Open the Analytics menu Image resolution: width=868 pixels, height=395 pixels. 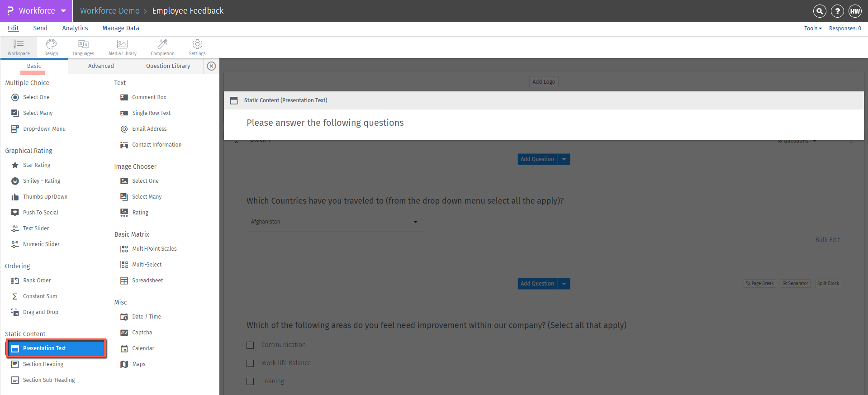click(x=75, y=28)
